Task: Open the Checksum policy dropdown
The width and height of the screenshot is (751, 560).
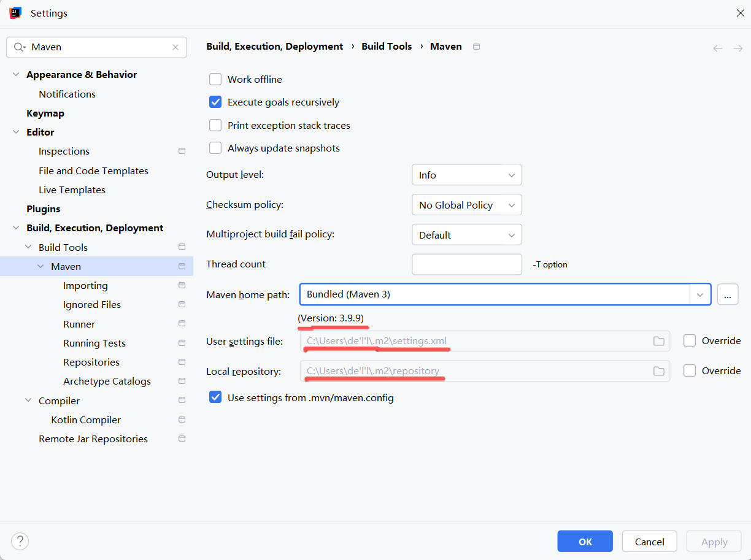Action: click(x=467, y=205)
